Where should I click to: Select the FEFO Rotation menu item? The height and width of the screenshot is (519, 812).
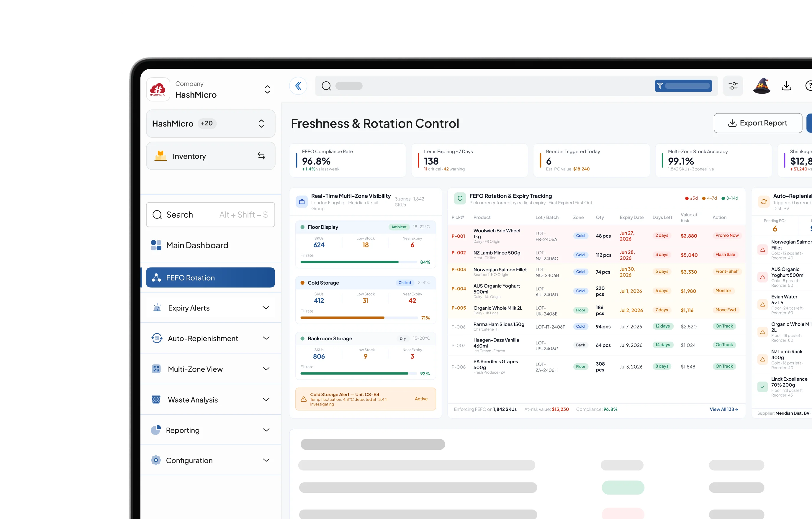coord(211,278)
